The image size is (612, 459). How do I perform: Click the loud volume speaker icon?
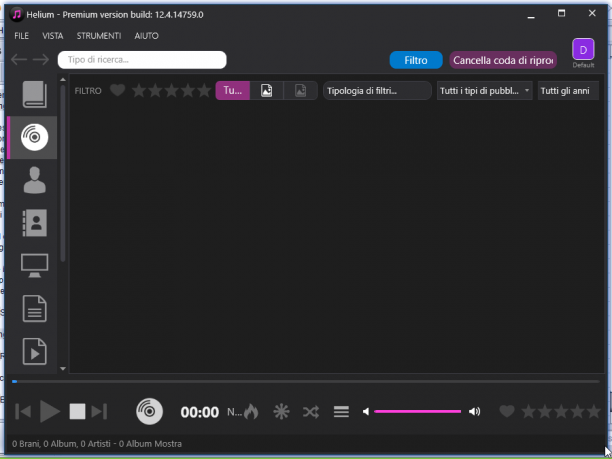(x=475, y=412)
